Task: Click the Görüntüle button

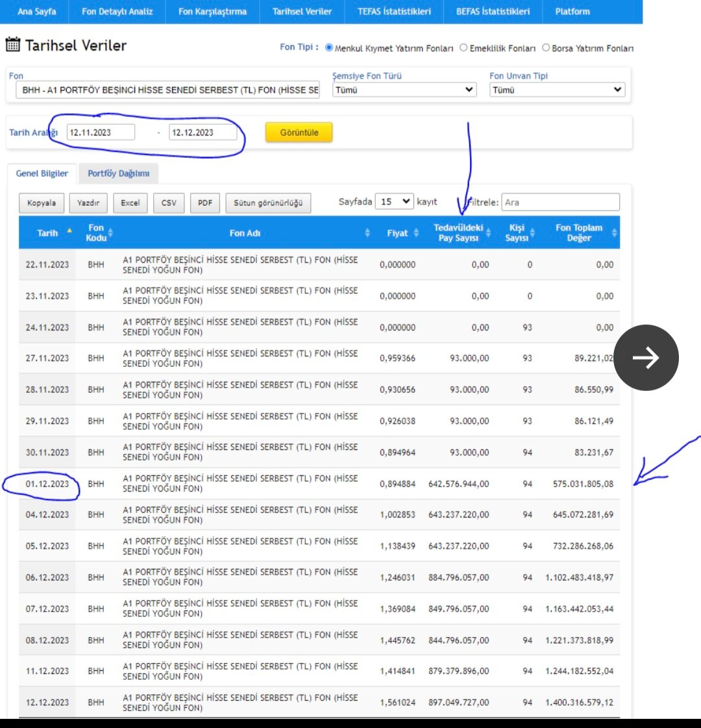Action: pyautogui.click(x=299, y=132)
